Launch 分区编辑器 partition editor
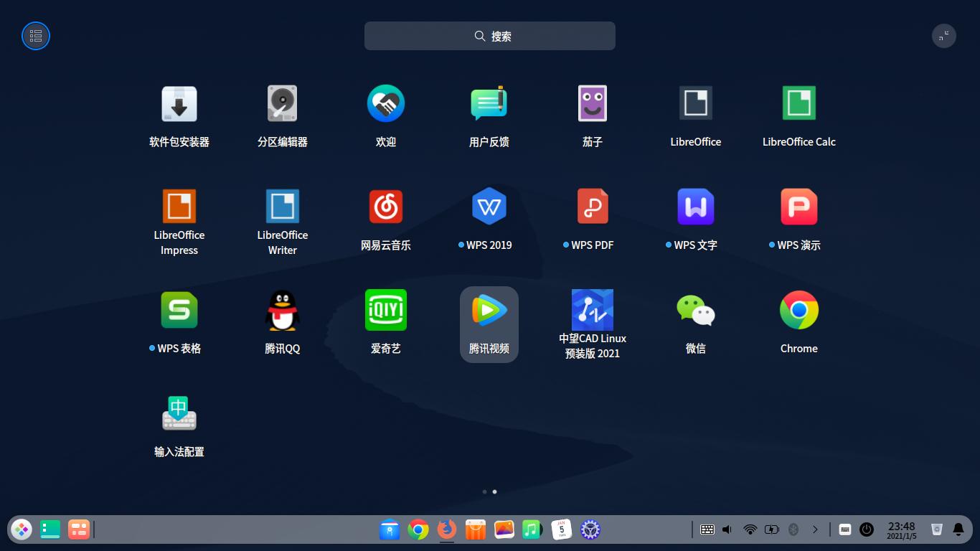Viewport: 980px width, 551px height. tap(282, 104)
